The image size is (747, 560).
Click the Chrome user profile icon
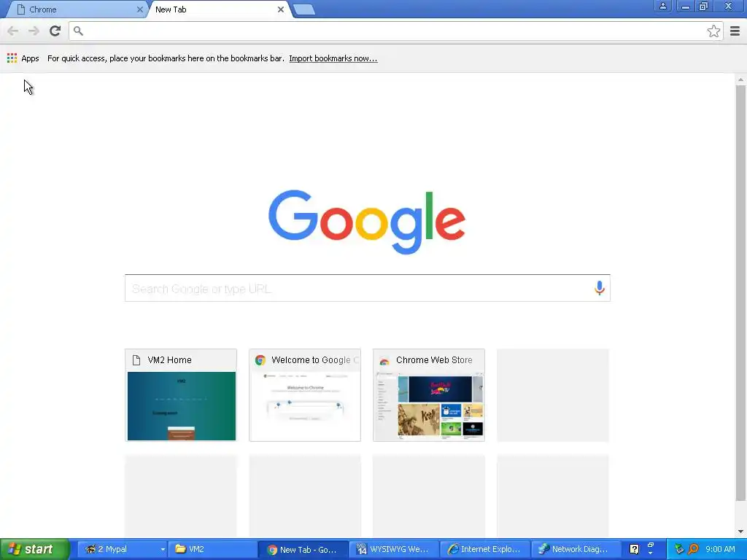click(662, 6)
